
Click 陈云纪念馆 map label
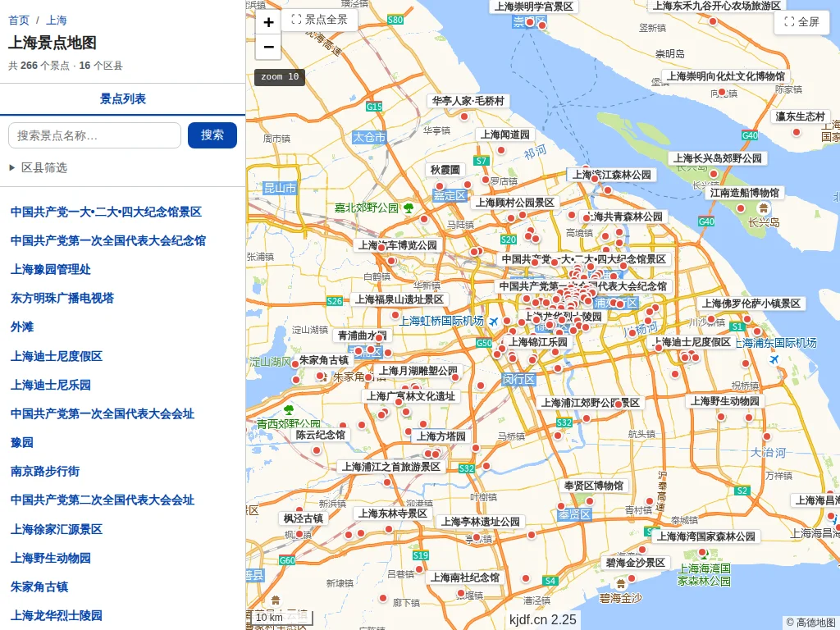pyautogui.click(x=321, y=435)
